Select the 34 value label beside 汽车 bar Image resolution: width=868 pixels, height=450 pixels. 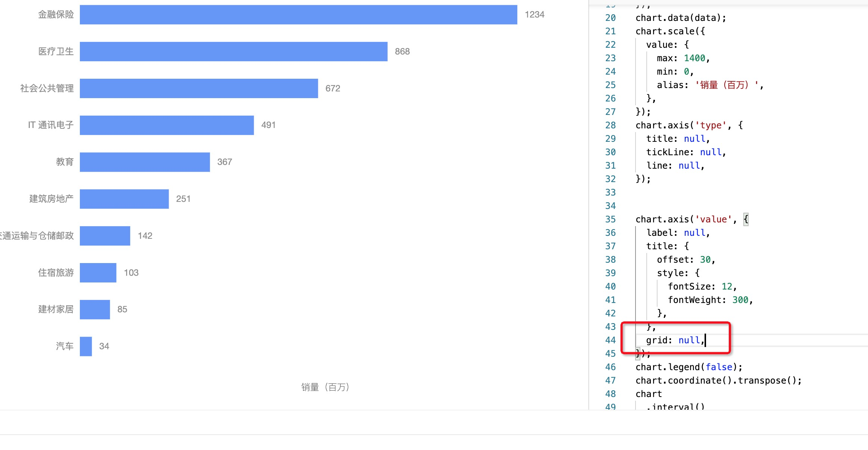coord(104,346)
